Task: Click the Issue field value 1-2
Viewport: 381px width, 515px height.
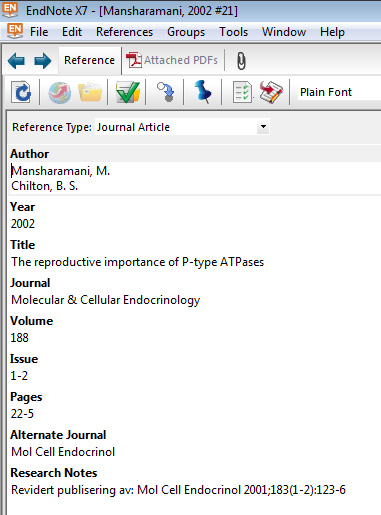Action: 19,376
